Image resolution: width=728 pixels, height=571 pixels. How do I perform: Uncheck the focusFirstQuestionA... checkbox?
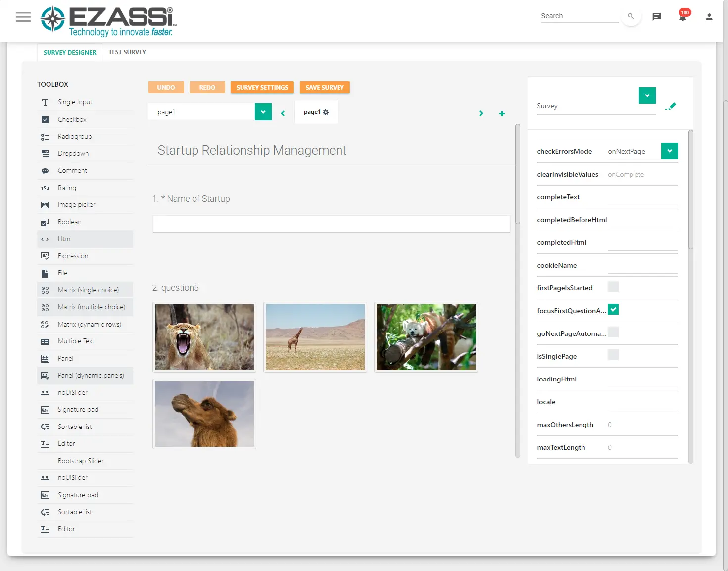[x=613, y=309]
